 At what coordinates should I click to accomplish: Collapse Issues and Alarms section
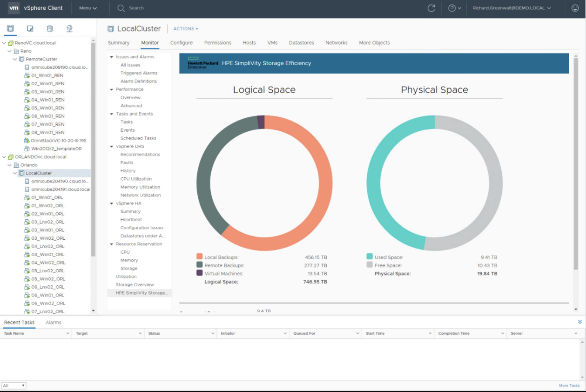(x=112, y=57)
